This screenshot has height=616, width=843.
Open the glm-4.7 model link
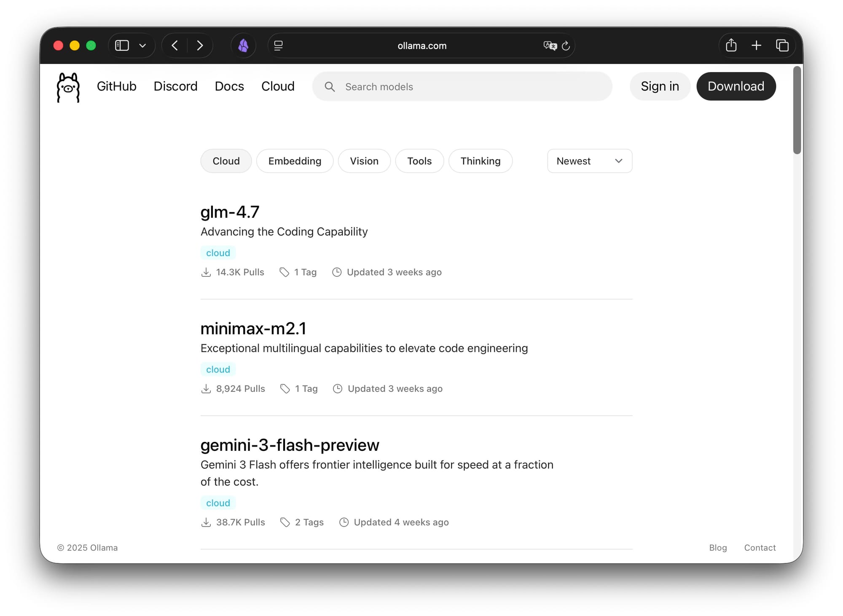pos(230,212)
